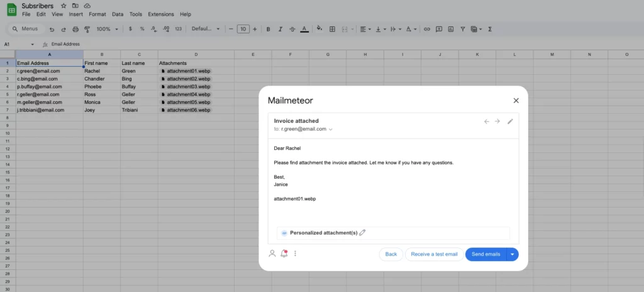Open the Default font dropdown
The width and height of the screenshot is (644, 292).
pos(206,29)
